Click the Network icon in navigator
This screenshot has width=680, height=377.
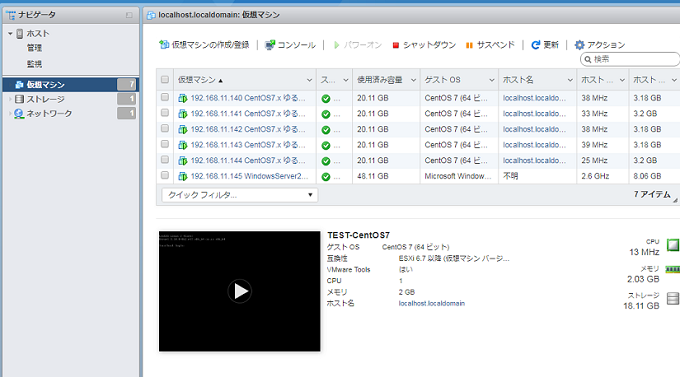19,114
